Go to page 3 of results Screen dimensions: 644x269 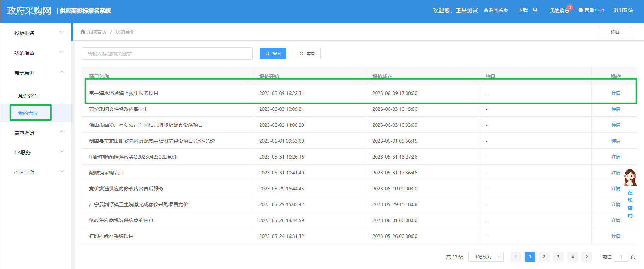pyautogui.click(x=558, y=257)
